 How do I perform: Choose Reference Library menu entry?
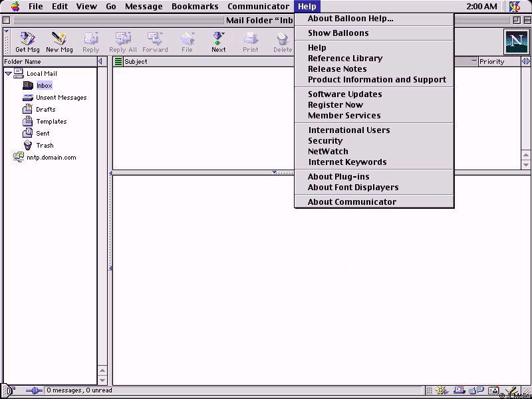(374, 59)
